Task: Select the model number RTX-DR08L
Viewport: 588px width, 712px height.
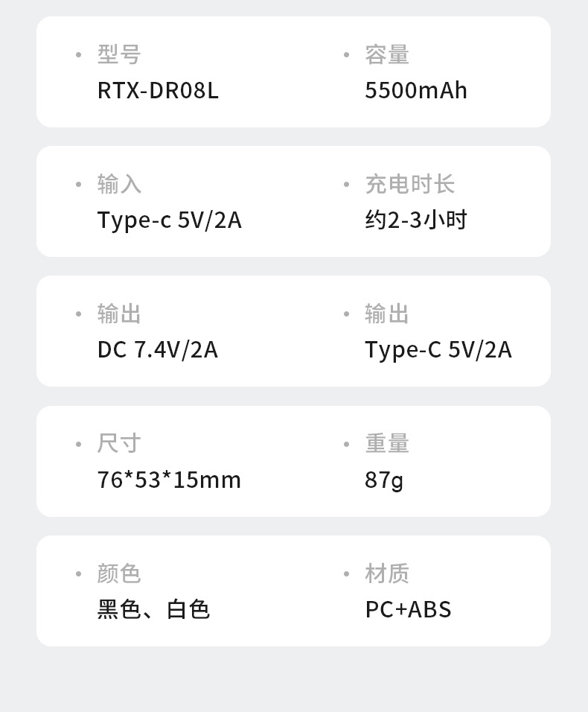Action: tap(158, 90)
